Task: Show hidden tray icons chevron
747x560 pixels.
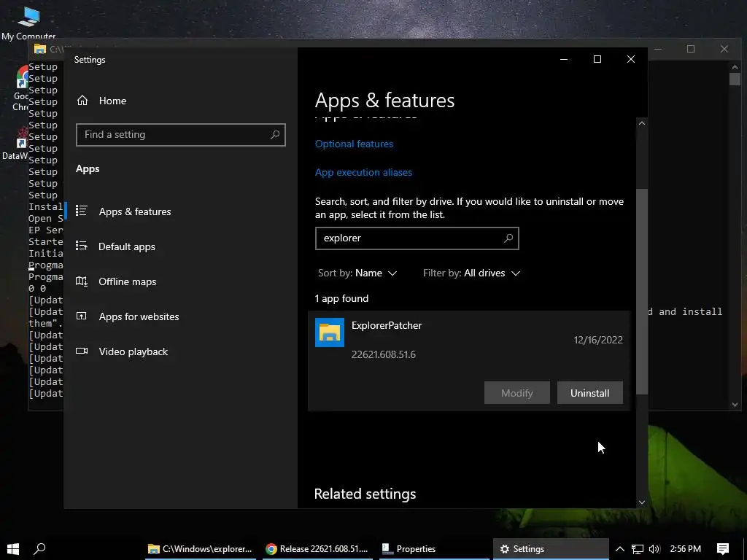Action: (x=620, y=549)
